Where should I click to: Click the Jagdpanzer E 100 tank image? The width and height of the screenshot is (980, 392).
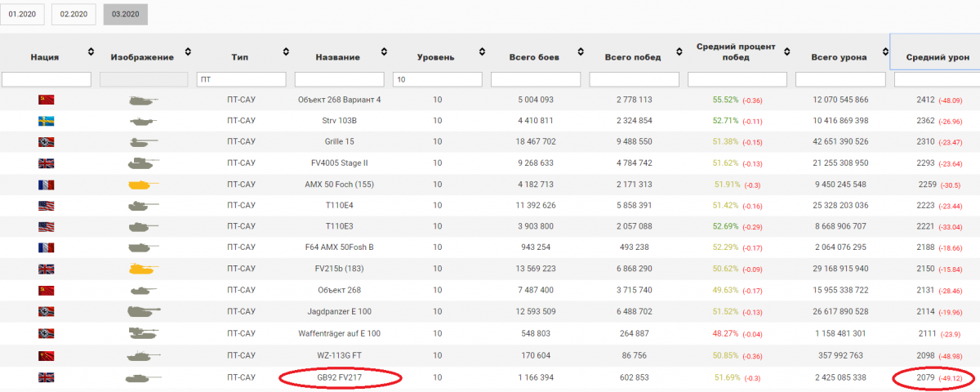(x=142, y=311)
